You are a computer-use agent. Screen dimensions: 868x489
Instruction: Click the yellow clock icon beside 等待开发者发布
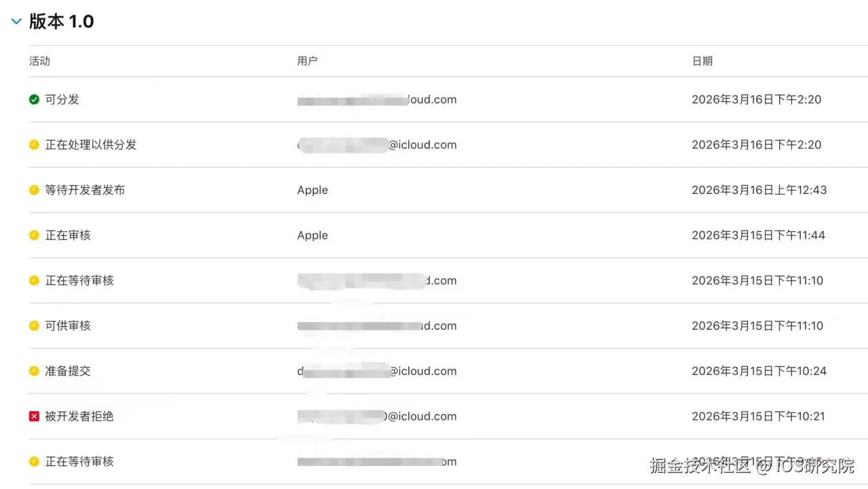(x=34, y=190)
